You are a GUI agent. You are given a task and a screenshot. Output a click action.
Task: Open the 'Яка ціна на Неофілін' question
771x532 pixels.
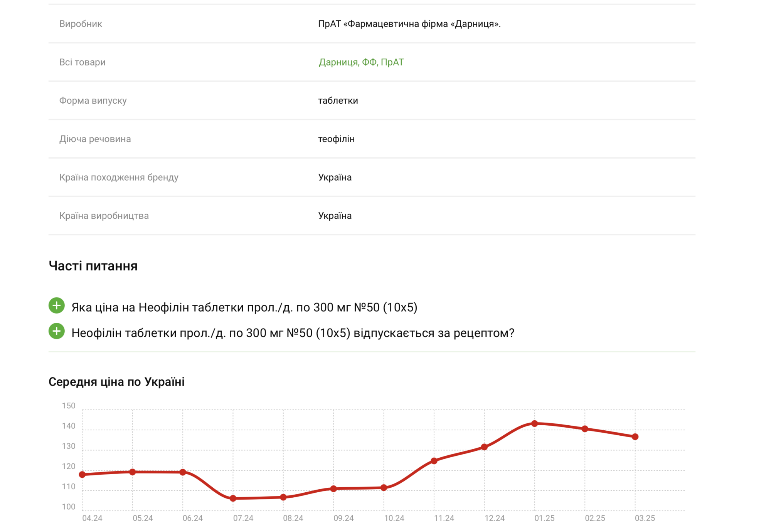point(244,307)
